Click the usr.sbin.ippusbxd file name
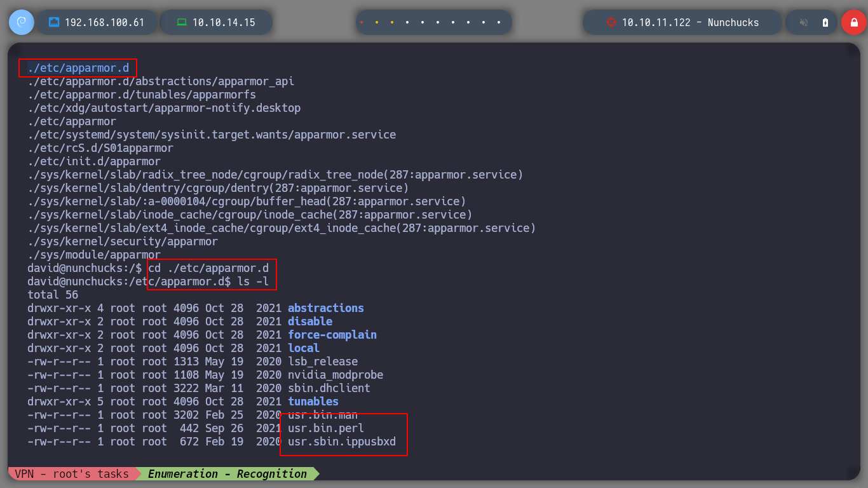868x488 pixels. 342,442
